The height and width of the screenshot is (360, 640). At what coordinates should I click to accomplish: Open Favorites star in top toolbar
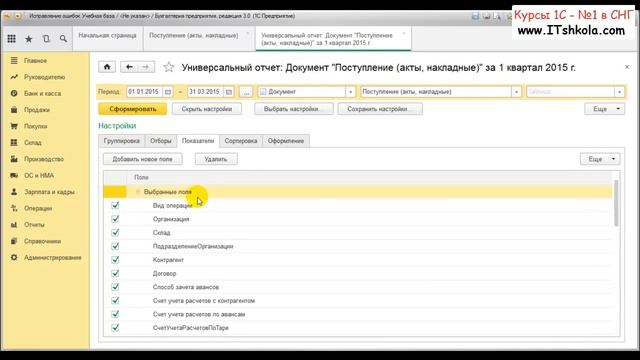pyautogui.click(x=29, y=39)
